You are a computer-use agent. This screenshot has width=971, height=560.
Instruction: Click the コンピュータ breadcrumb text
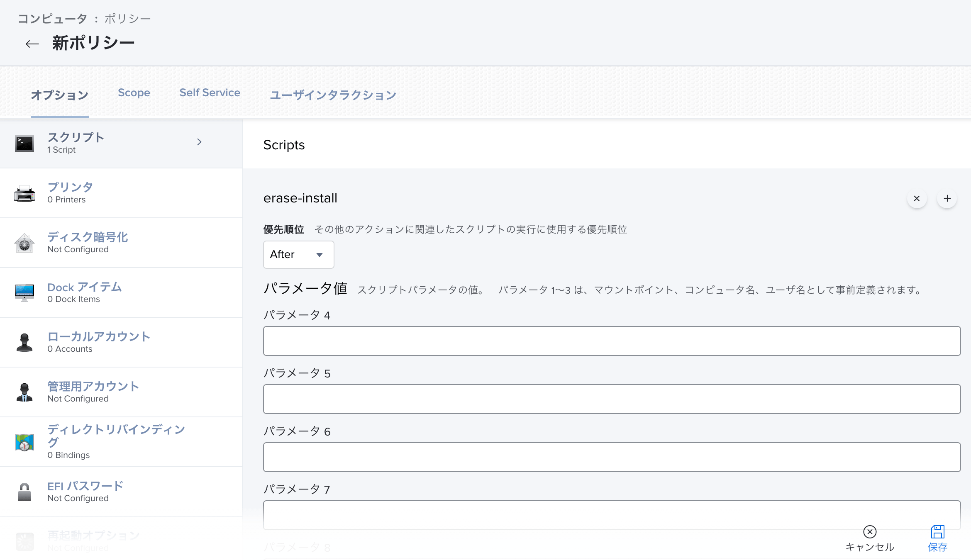click(x=52, y=19)
